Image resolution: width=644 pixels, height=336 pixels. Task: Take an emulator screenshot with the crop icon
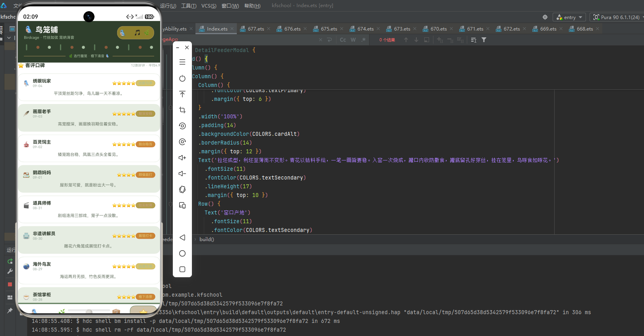(182, 110)
